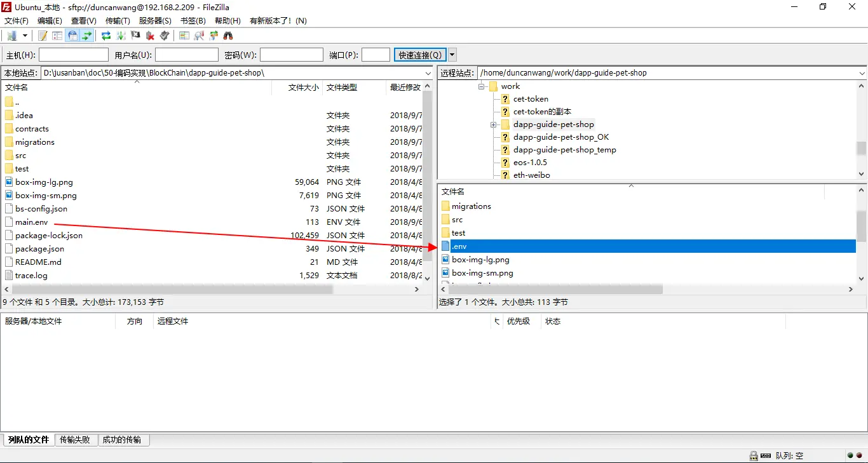The height and width of the screenshot is (463, 868).
Task: Select cet-token in remote tree
Action: [531, 99]
